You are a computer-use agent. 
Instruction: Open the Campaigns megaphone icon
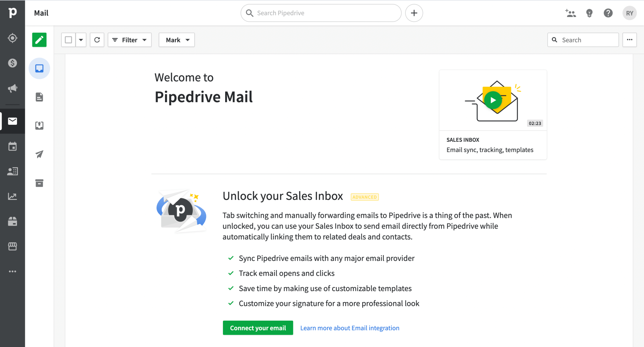(13, 88)
